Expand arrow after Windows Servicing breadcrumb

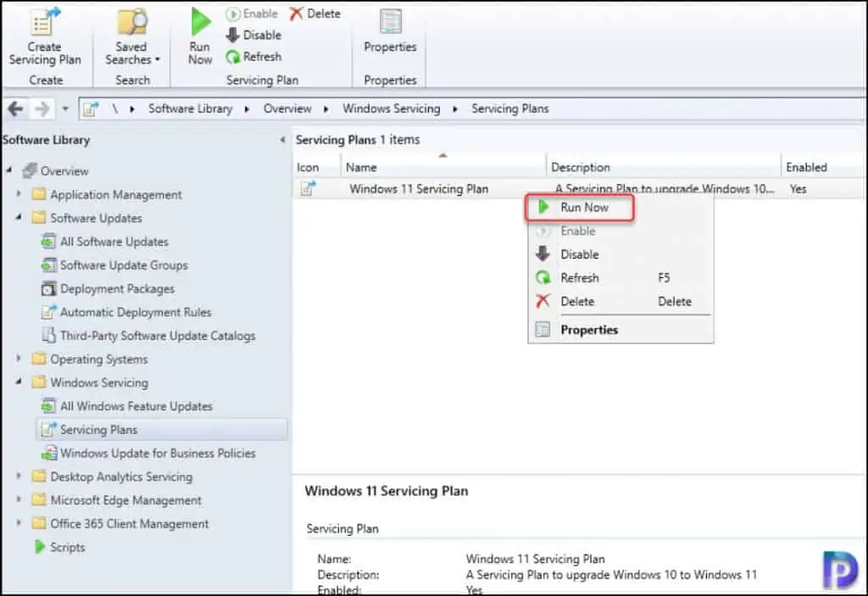coord(455,109)
